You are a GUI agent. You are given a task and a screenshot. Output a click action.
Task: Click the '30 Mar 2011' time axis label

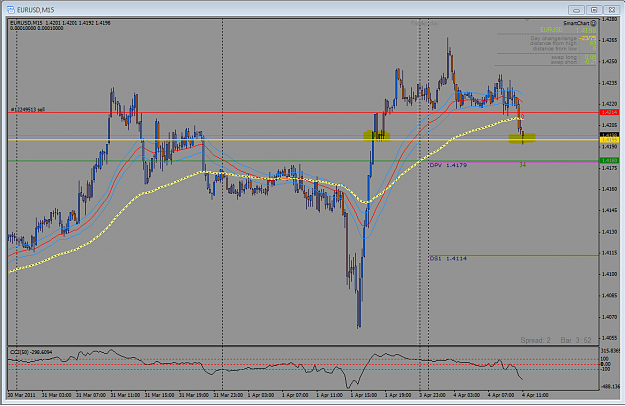click(x=22, y=395)
